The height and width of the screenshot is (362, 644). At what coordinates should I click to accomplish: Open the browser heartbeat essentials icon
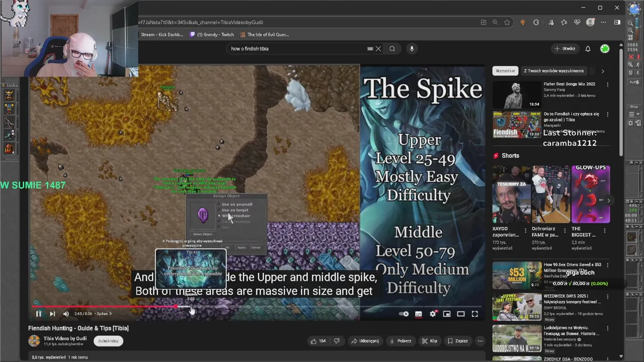[x=577, y=22]
